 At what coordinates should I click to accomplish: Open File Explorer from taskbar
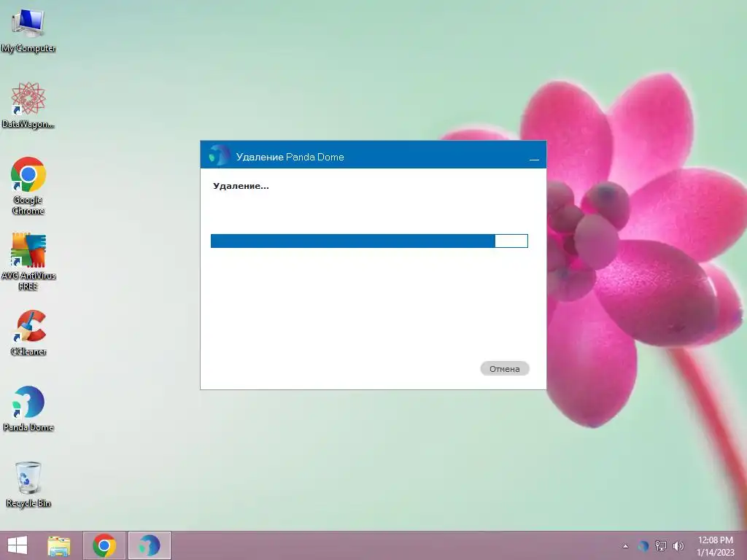(x=59, y=545)
